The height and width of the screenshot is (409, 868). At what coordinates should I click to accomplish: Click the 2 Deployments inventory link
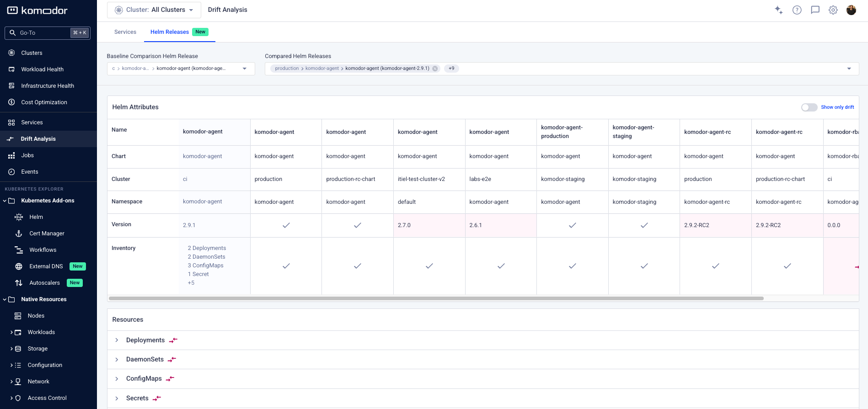pos(207,248)
